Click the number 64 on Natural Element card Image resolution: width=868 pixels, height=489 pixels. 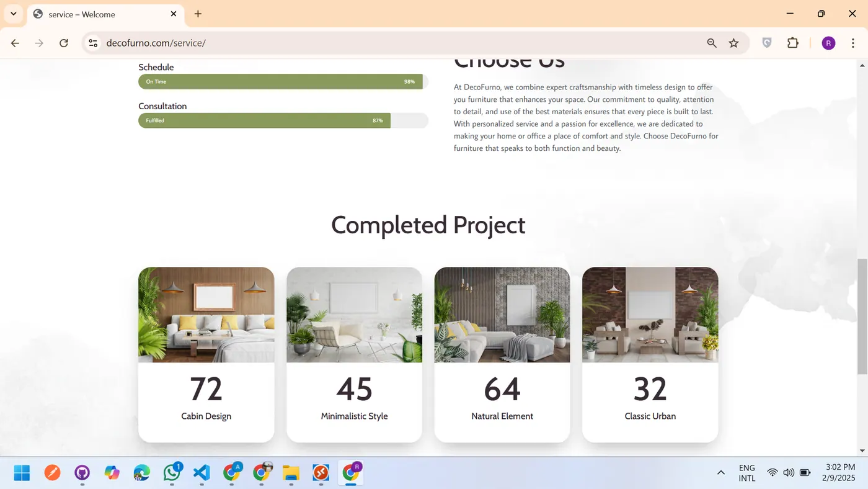(x=502, y=389)
